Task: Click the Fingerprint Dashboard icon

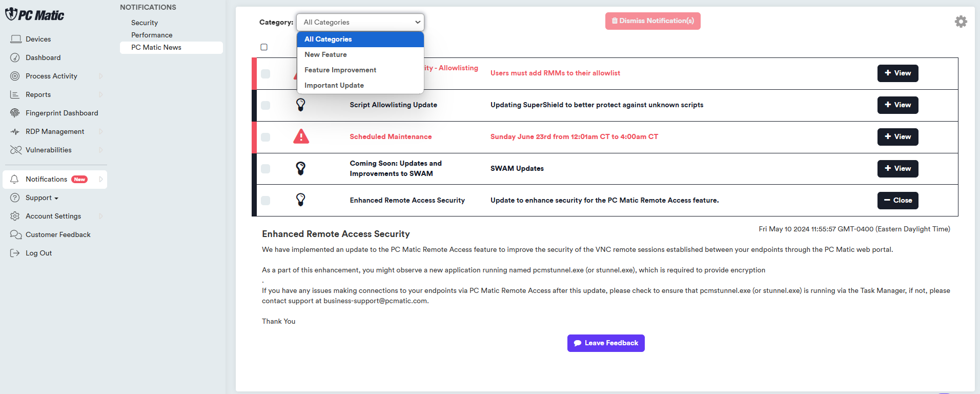Action: tap(15, 113)
